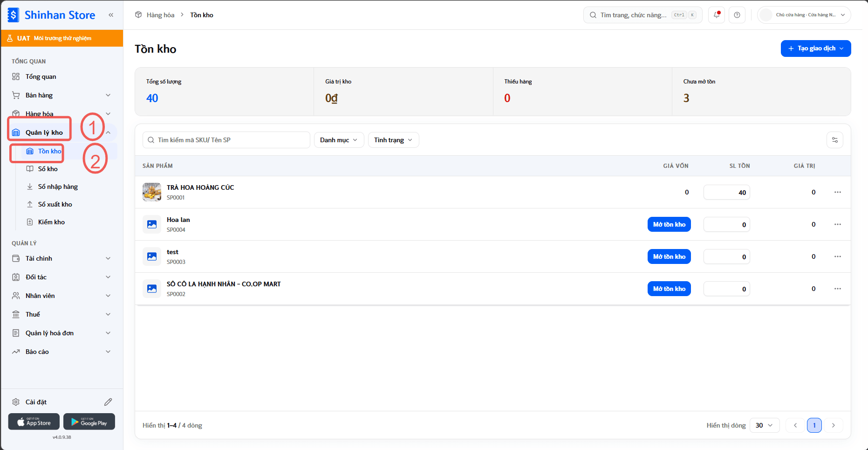
Task: Open the notifications bell
Action: click(717, 15)
